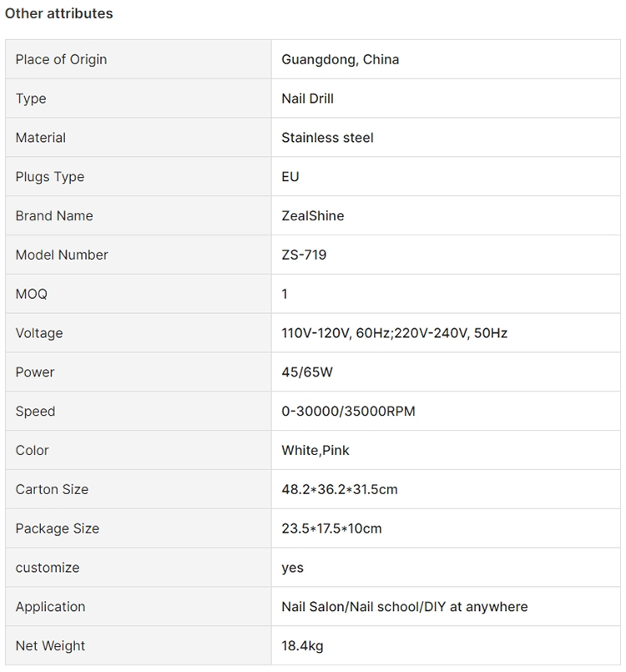Click the "customize" attribute label
This screenshot has width=626, height=672.
coord(47,568)
